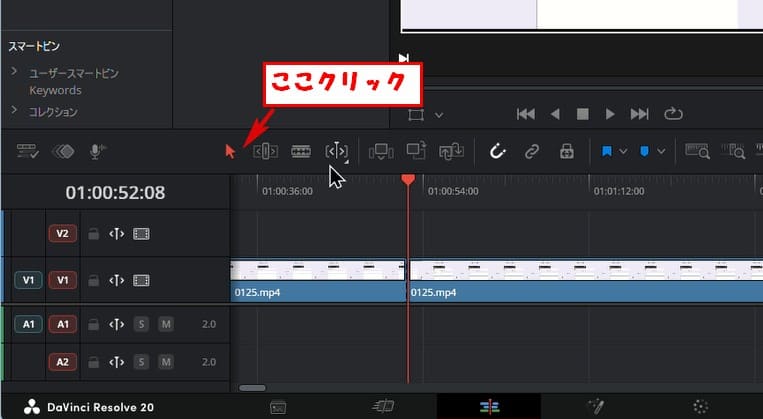The width and height of the screenshot is (763, 419).
Task: Activate the Trim Edit Mode tool
Action: [265, 151]
